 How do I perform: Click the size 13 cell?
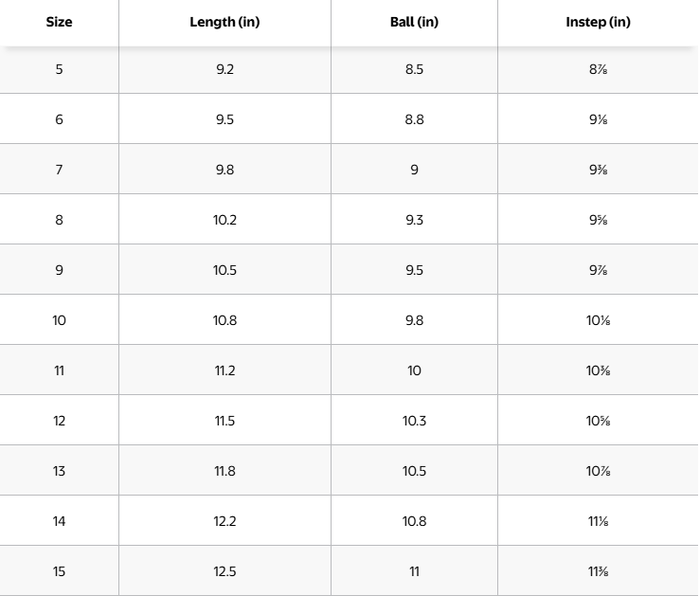59,471
